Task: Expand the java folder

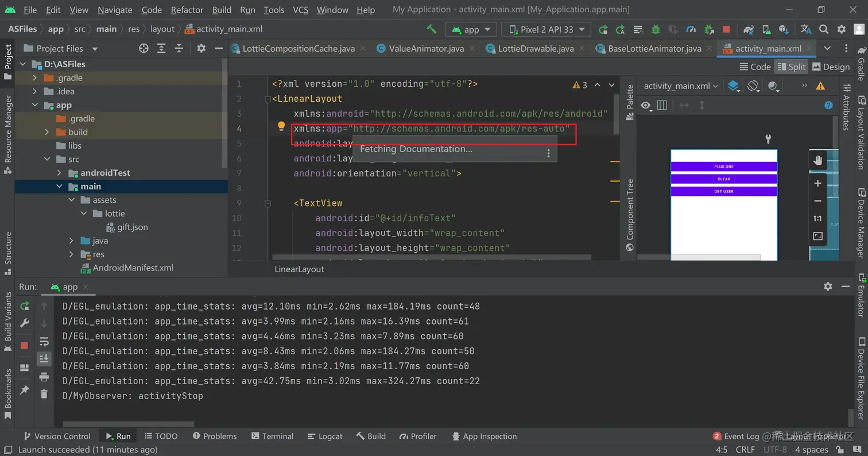Action: [71, 241]
